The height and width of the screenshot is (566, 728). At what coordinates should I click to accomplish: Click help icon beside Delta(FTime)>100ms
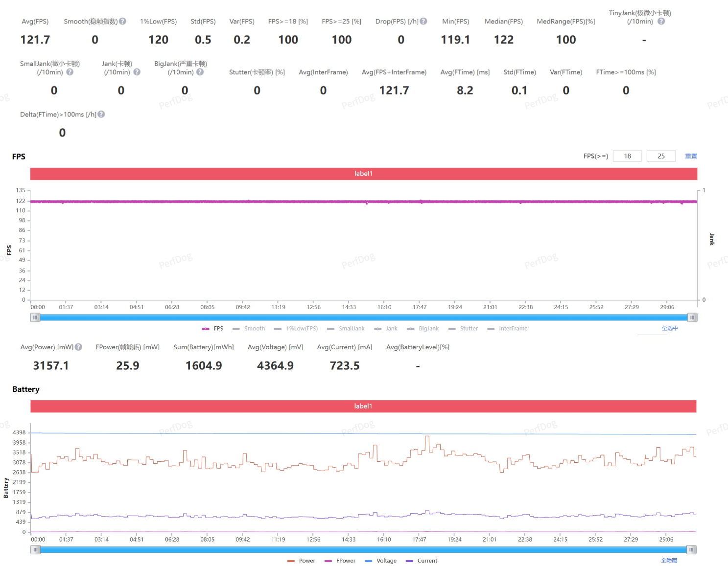point(101,114)
